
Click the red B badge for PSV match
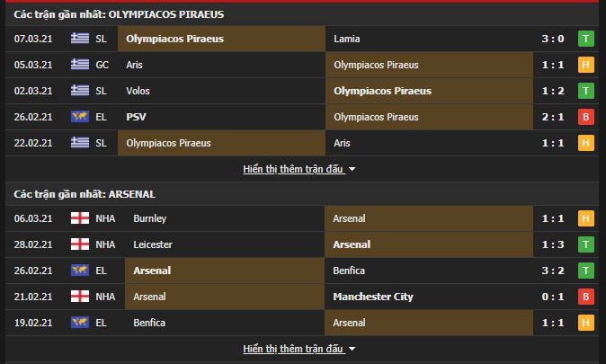(x=586, y=117)
